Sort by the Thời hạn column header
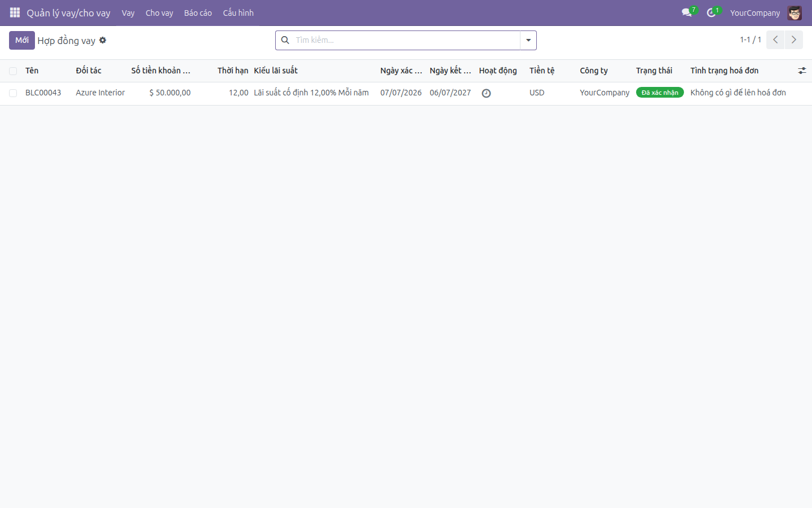812x508 pixels. coord(233,71)
